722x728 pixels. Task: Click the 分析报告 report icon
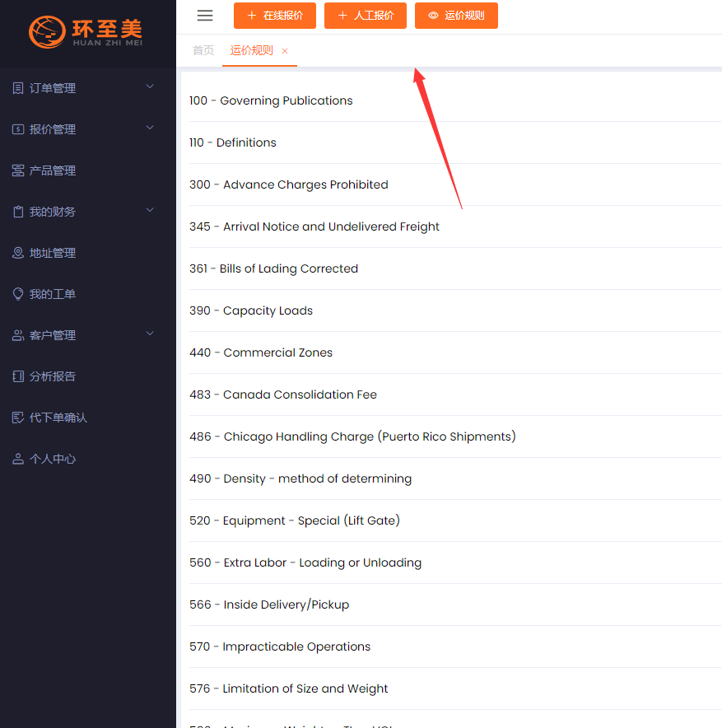[x=18, y=376]
